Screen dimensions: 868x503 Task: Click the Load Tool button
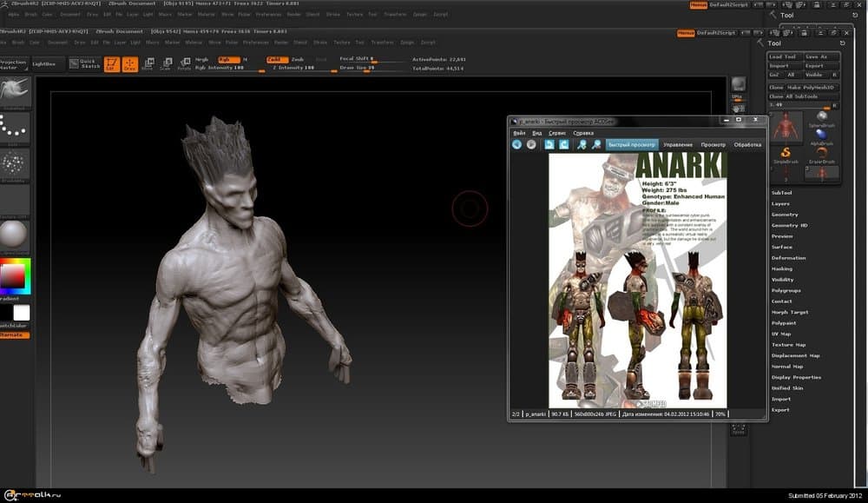click(783, 56)
